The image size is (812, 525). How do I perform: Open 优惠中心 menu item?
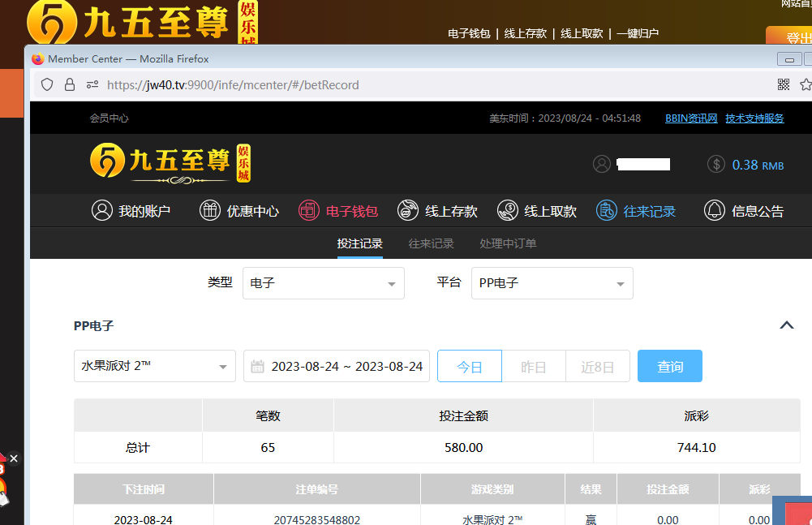239,211
